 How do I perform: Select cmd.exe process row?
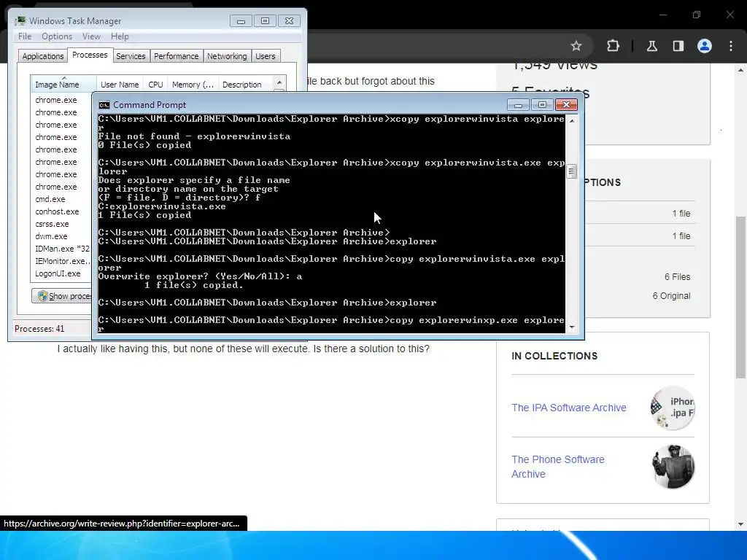(61, 199)
